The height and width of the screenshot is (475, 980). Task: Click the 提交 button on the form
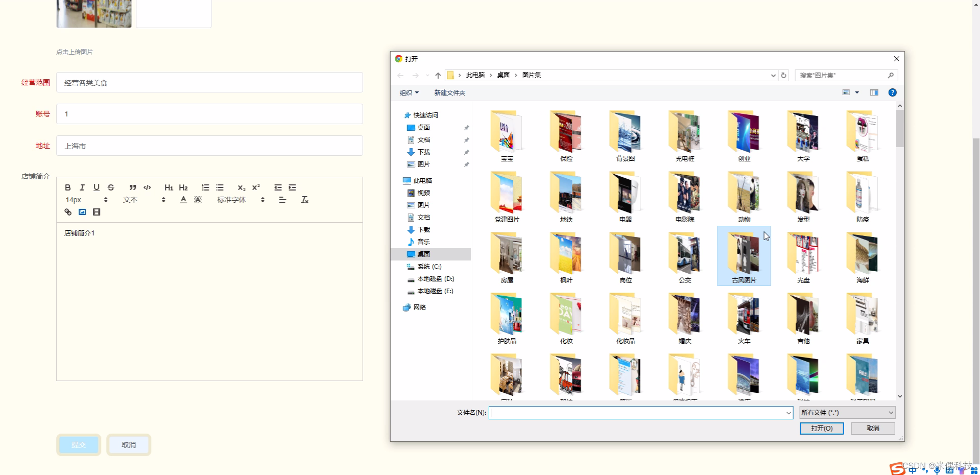78,445
